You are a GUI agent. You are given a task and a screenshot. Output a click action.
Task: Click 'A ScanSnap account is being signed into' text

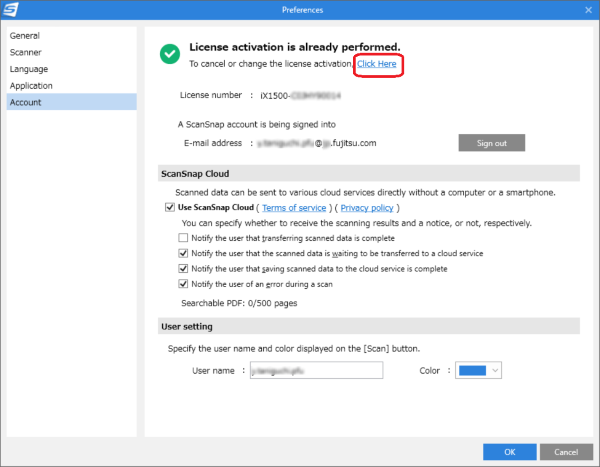[x=257, y=124]
